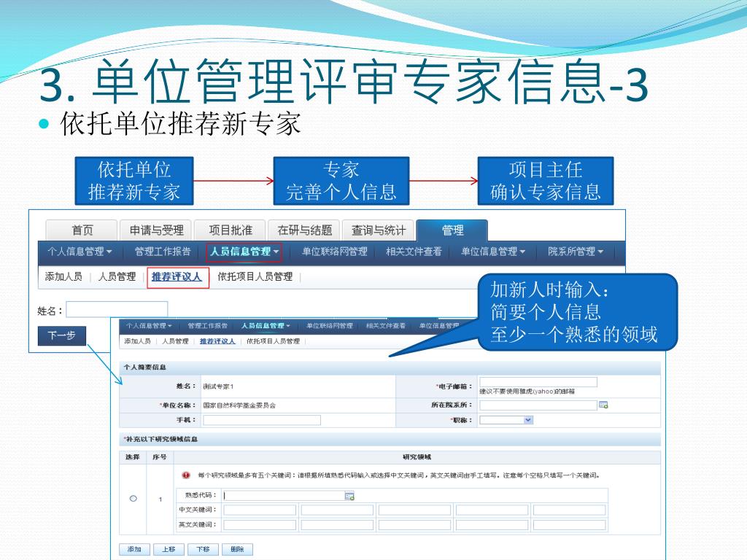Click 相关文件查看 in the lower screenshot menu

(385, 326)
